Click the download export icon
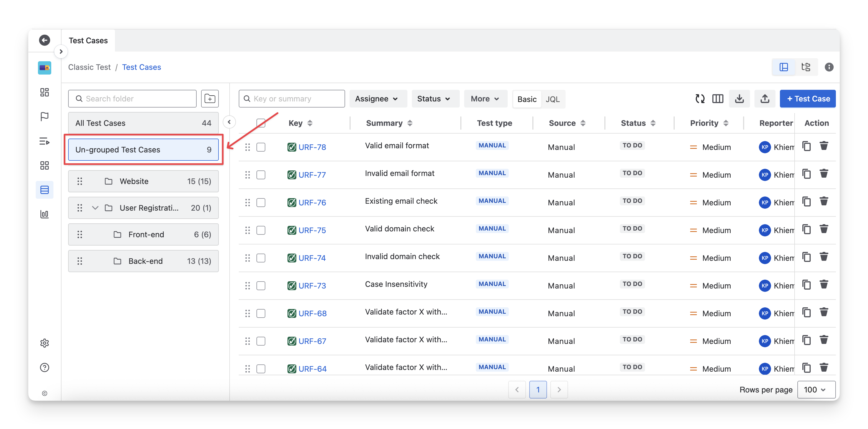The image size is (868, 429). 739,99
